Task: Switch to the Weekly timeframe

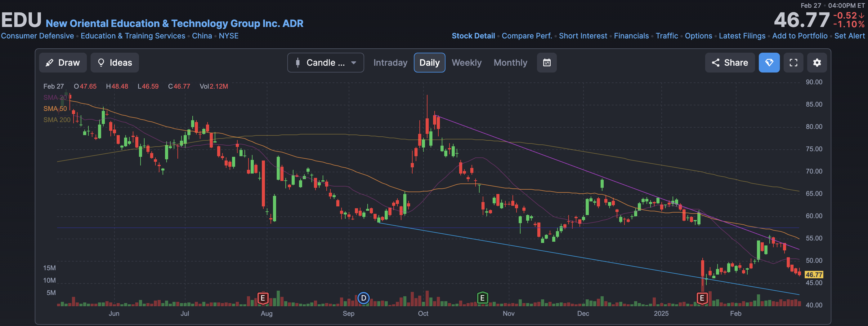Action: [x=466, y=63]
